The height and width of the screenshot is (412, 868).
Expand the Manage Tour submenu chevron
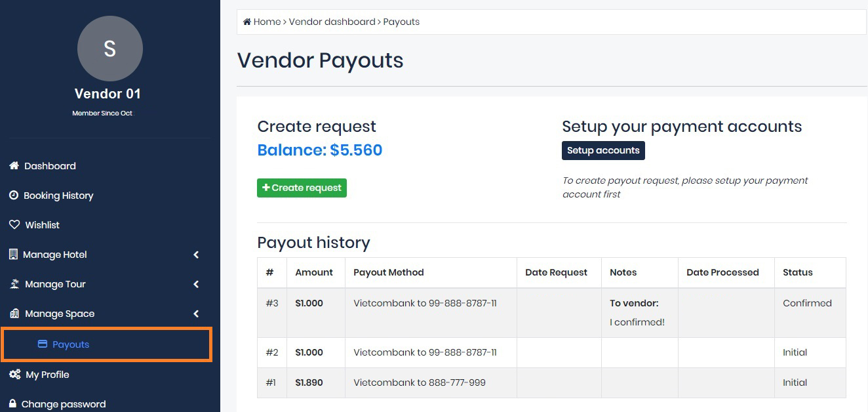(x=196, y=284)
